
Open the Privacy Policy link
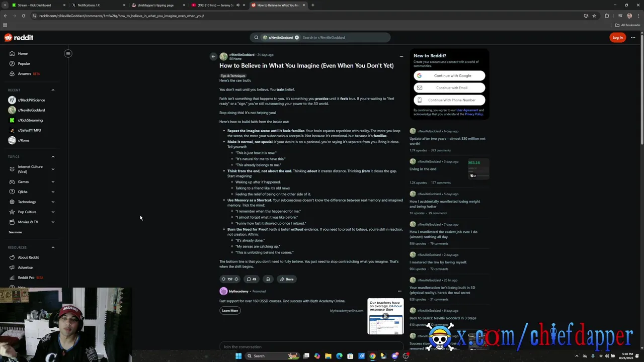point(473,114)
